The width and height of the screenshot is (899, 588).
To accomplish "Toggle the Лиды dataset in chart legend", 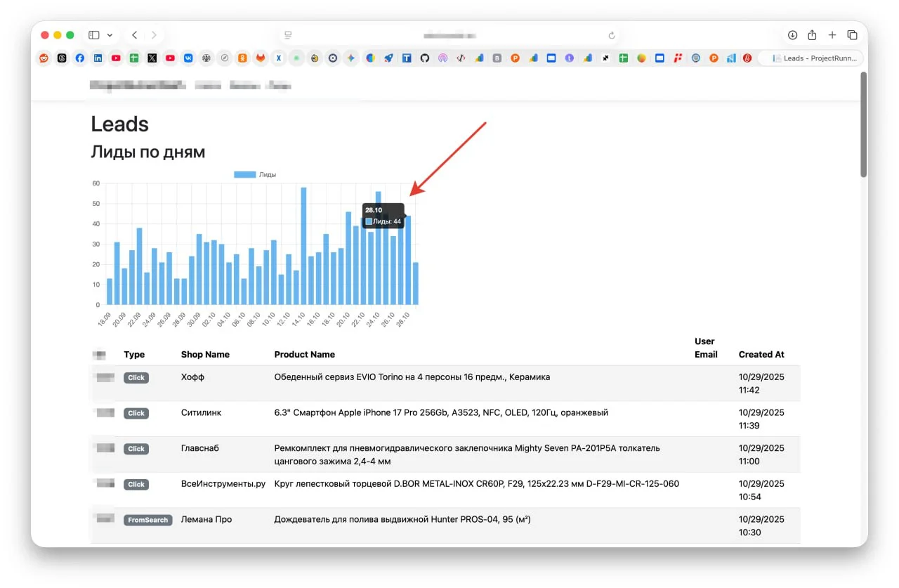I will [x=255, y=174].
